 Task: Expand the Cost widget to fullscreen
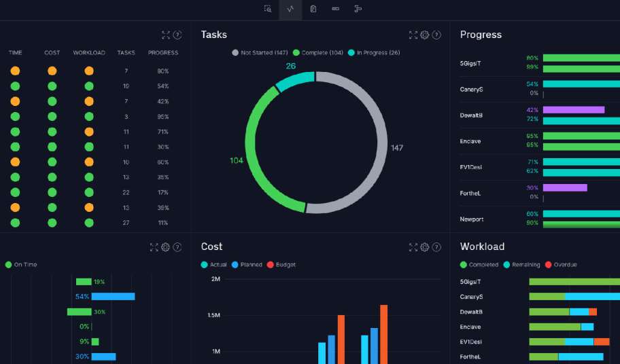413,247
